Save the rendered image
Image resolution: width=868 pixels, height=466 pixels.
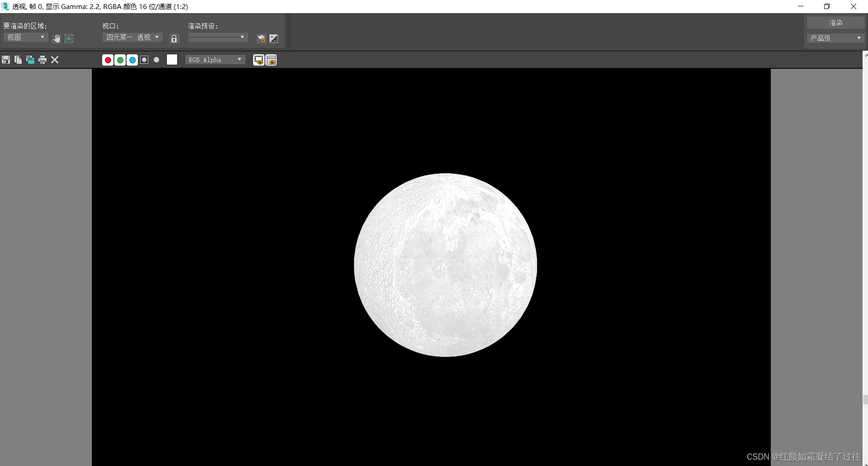[x=6, y=60]
